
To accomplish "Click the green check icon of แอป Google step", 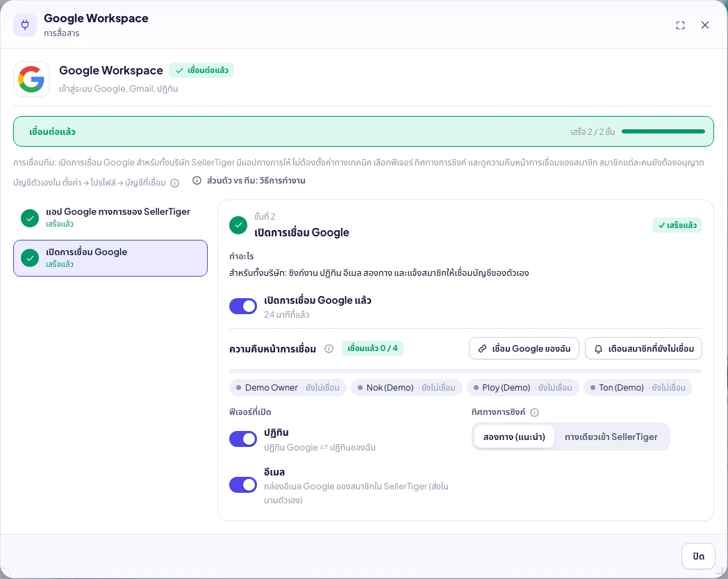I will [30, 218].
